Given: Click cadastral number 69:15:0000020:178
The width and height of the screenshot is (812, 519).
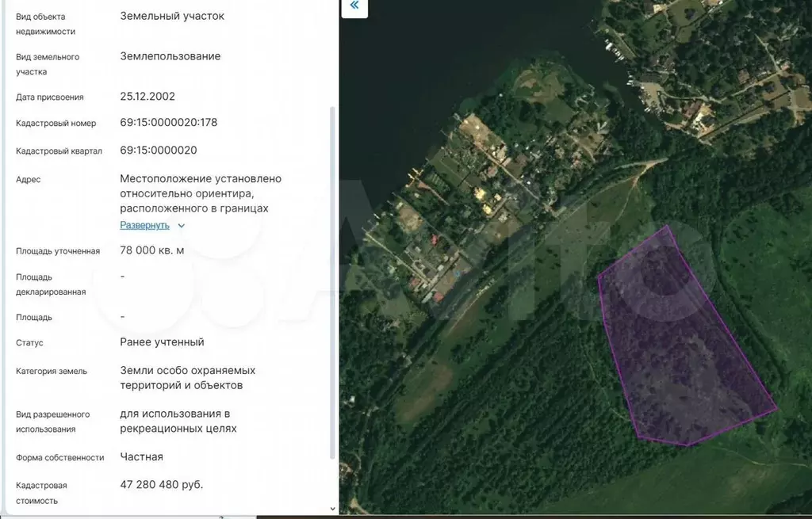Looking at the screenshot, I should 168,123.
